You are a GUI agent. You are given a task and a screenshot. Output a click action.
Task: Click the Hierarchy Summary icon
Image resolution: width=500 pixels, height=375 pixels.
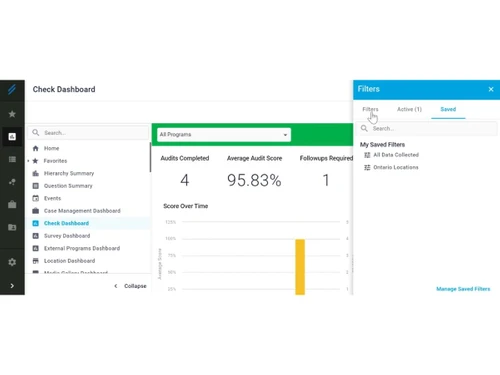click(36, 173)
